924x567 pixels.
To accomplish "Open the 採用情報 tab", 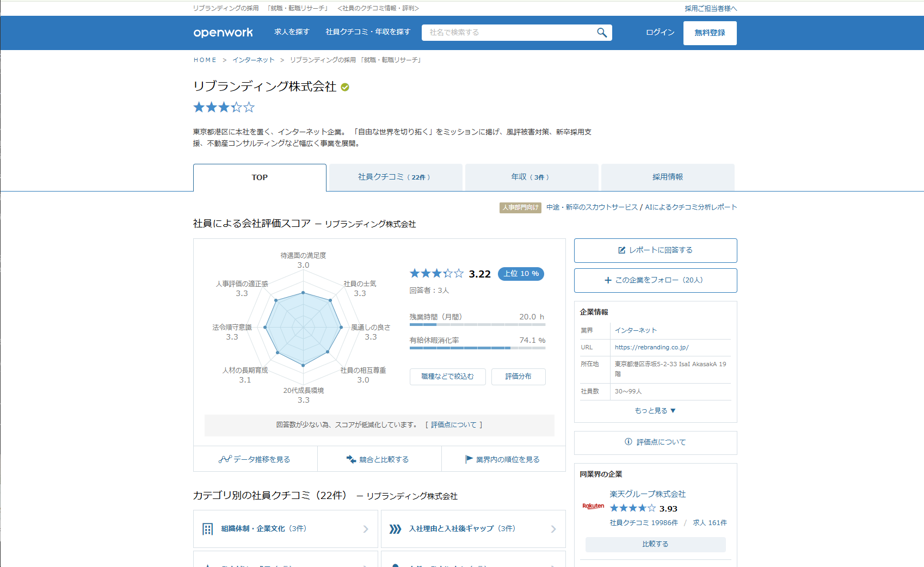I will 668,177.
